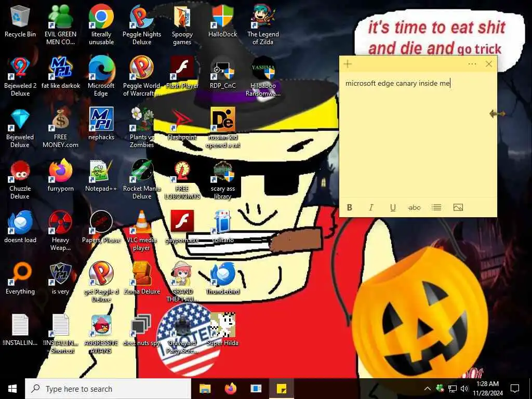Image resolution: width=532 pixels, height=399 pixels.
Task: Launch Bejeweled 2 Deluxe
Action: (20, 76)
